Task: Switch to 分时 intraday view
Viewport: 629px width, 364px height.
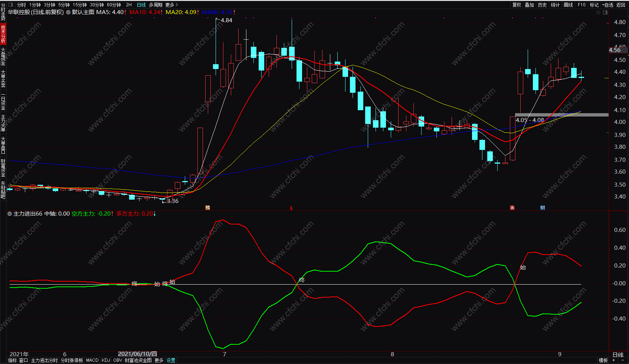Action: coord(22,5)
